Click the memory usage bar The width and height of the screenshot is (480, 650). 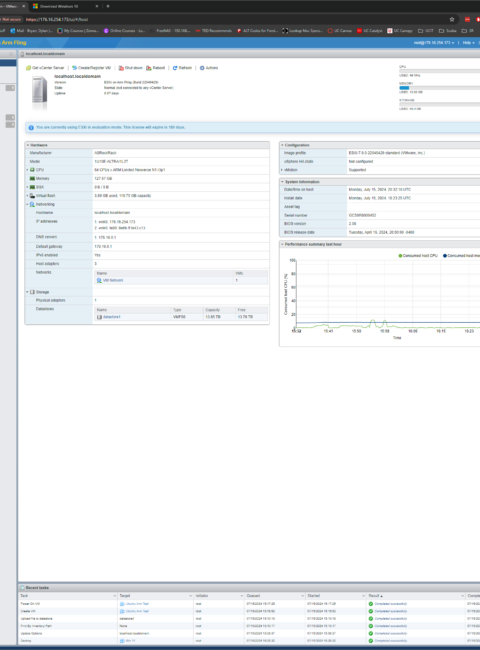pyautogui.click(x=439, y=87)
